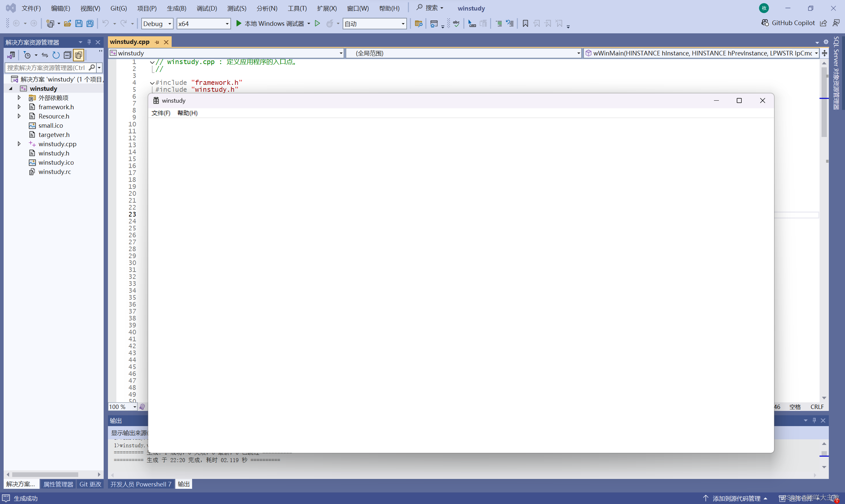The width and height of the screenshot is (845, 504).
Task: Start without debugging using hollow play icon
Action: [317, 23]
